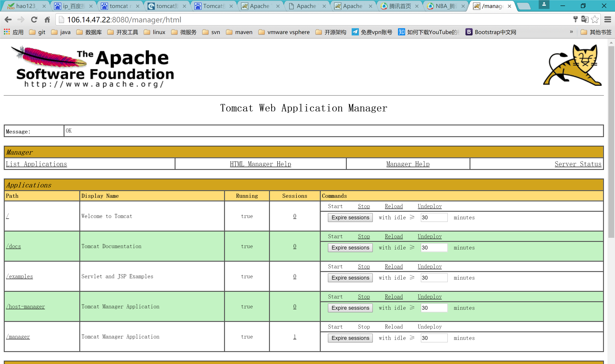
Task: Open the Manager Help link
Action: coord(408,164)
